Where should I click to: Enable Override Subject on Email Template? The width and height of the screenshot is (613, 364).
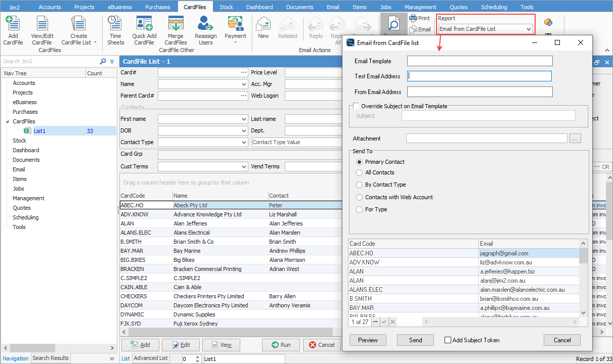357,106
